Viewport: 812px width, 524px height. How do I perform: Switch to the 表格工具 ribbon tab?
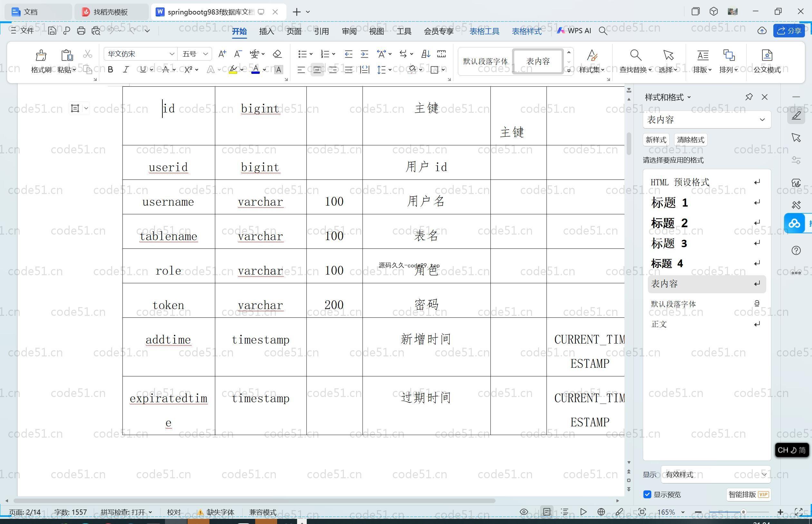(484, 31)
